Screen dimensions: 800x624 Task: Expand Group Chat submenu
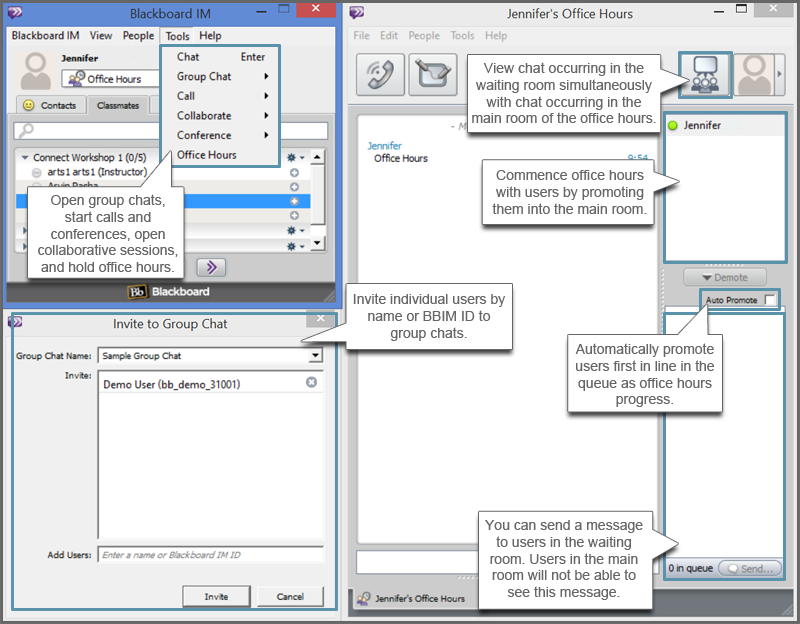220,77
